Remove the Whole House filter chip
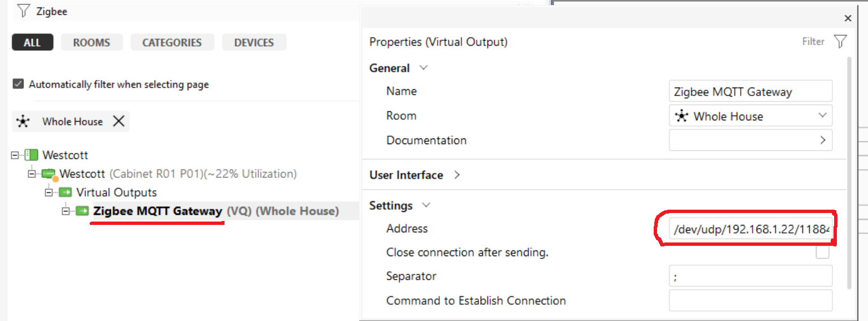The image size is (868, 321). point(119,121)
